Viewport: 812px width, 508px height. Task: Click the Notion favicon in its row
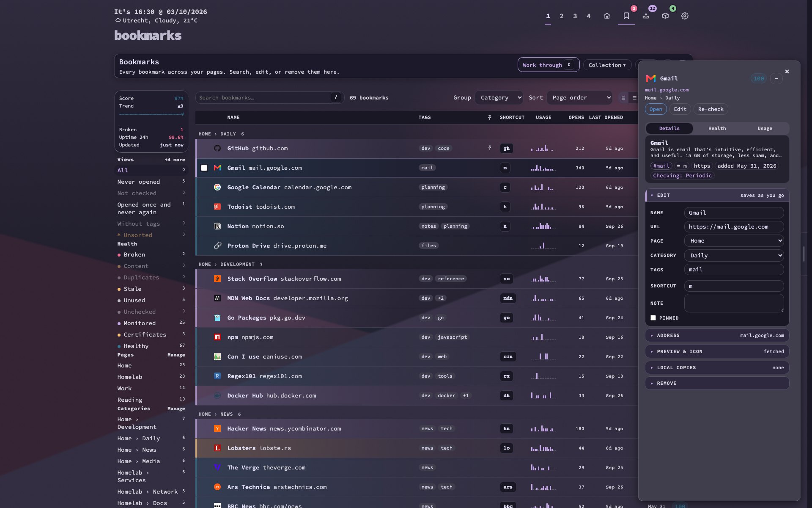click(217, 226)
